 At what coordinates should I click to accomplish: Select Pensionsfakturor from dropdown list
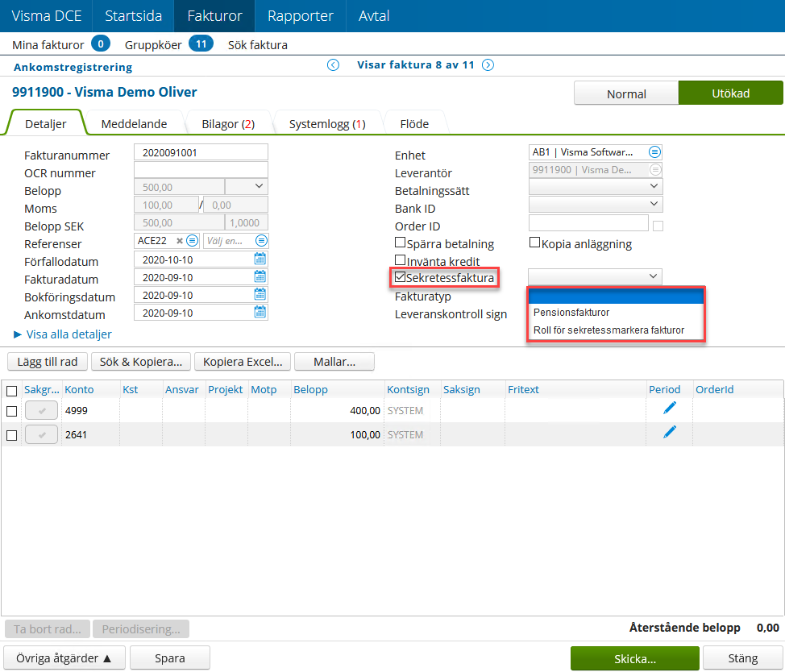(x=571, y=313)
